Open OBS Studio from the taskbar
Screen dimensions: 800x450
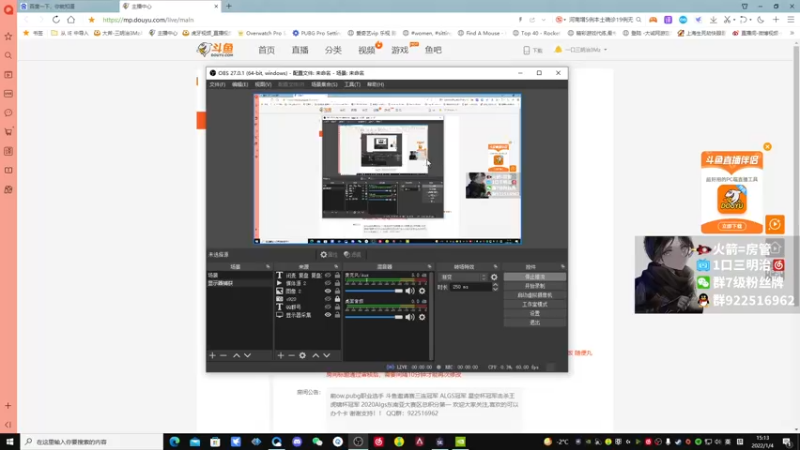tap(358, 442)
